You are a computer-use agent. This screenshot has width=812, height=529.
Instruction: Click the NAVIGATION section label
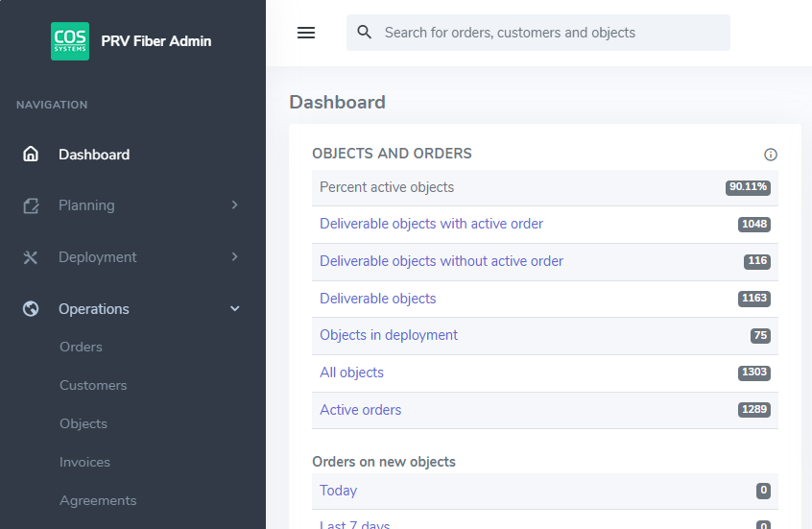point(52,105)
